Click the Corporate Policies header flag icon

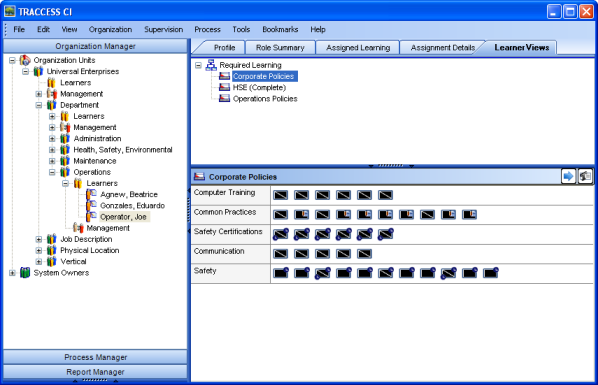[x=199, y=177]
